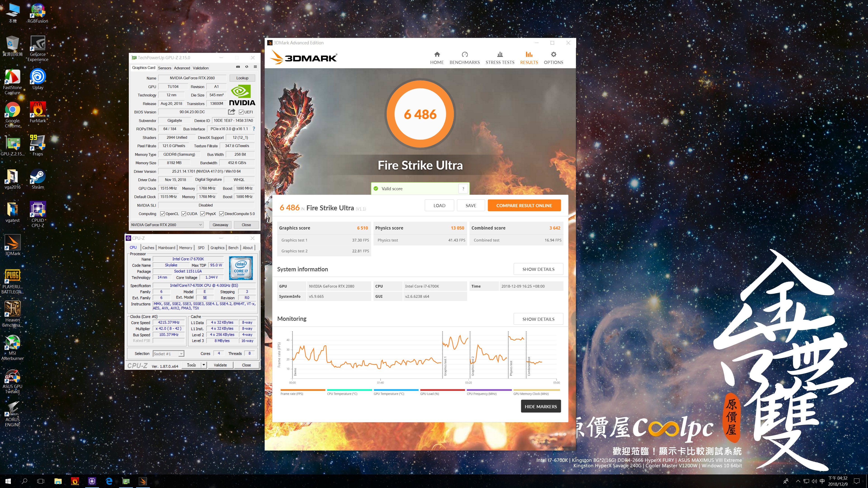The image size is (868, 488).
Task: Launch the CPUID CPU-Z desktop shortcut
Action: (x=38, y=215)
